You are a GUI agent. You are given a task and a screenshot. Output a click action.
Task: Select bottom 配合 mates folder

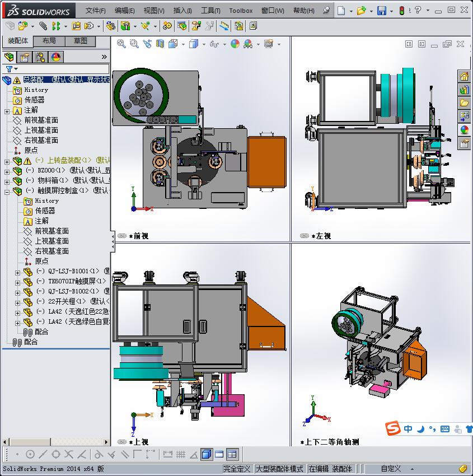pyautogui.click(x=31, y=342)
